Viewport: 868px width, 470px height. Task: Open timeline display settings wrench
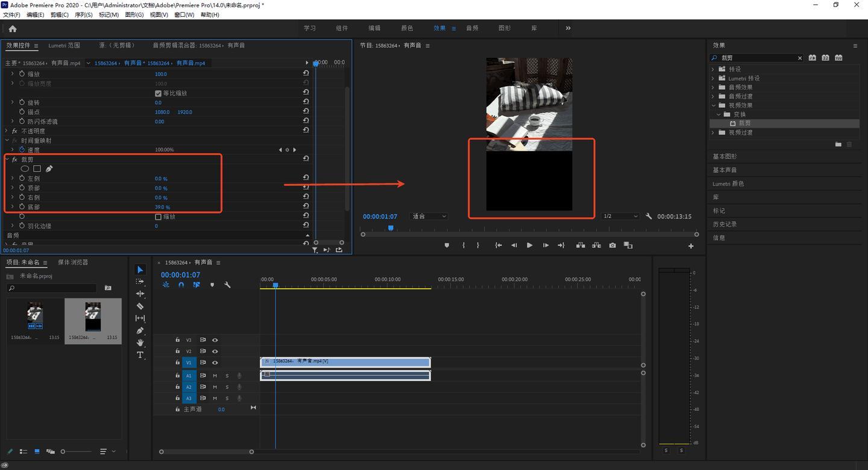tap(227, 284)
